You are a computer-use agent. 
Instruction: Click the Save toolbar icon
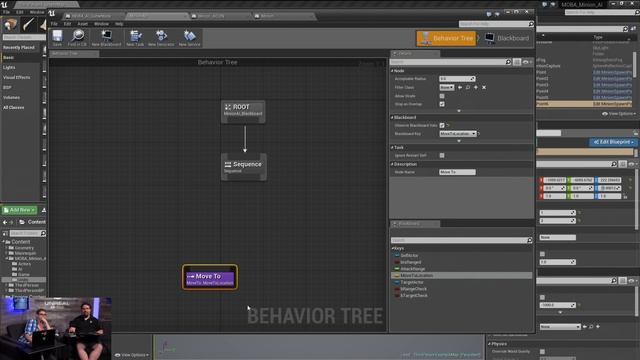(x=57, y=38)
